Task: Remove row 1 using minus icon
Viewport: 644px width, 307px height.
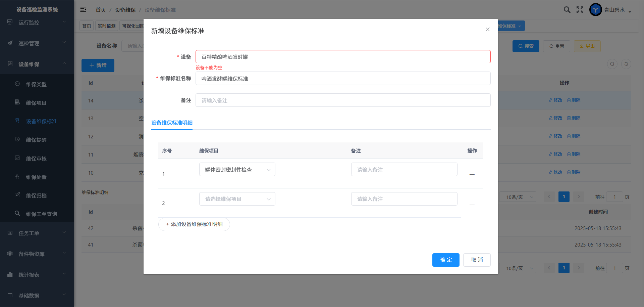Action: coord(472,174)
